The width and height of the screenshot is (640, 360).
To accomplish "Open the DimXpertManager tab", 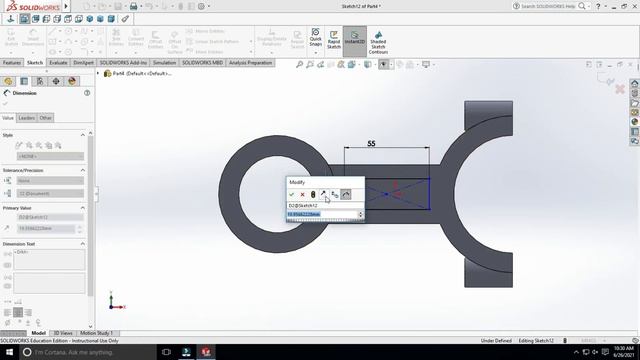I will click(x=56, y=81).
